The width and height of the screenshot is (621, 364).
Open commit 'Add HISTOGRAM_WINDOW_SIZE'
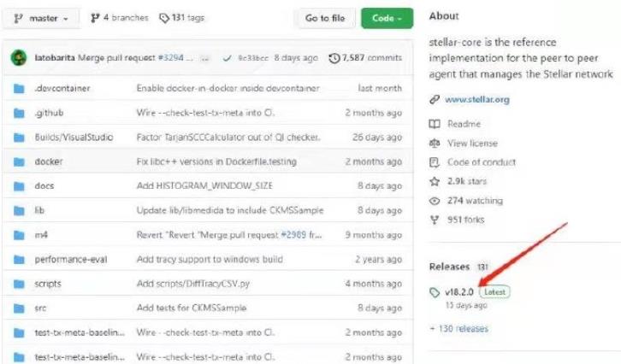pos(204,186)
